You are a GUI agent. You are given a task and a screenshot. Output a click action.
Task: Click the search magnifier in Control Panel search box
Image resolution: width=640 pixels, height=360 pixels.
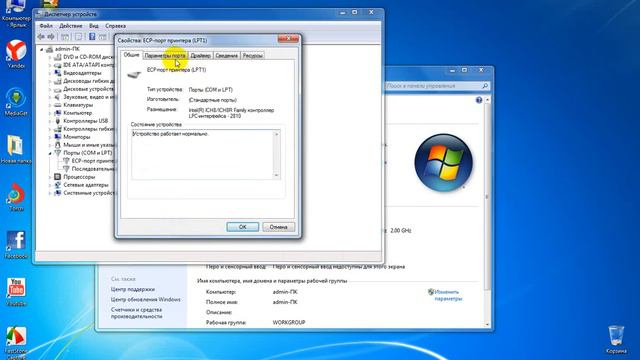pos(485,86)
